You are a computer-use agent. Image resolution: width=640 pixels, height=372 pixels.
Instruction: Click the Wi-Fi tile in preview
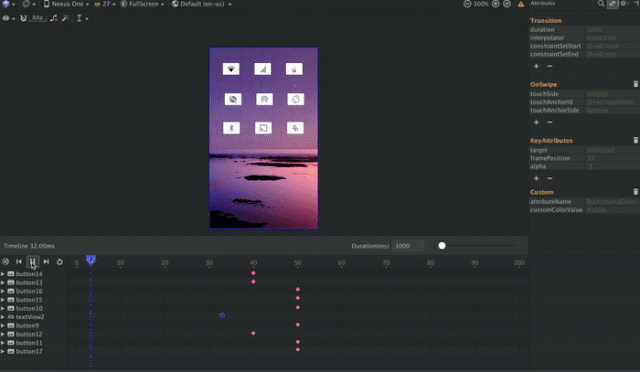pyautogui.click(x=231, y=69)
